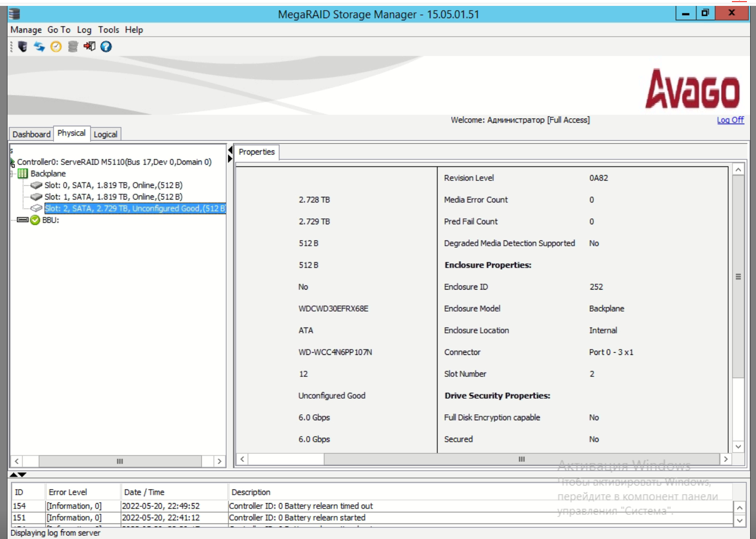Click tree panel horizontal scrollbar thumb

[120, 461]
